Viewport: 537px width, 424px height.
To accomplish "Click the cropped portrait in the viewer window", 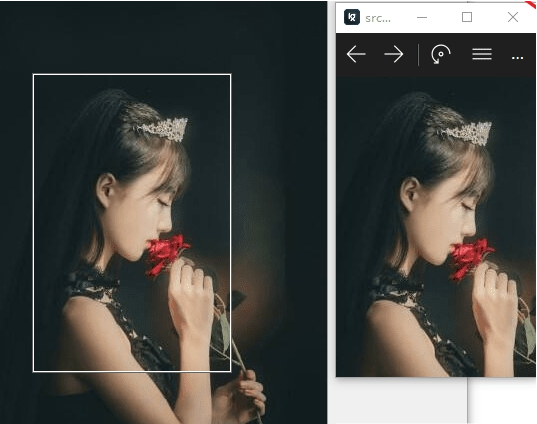I will [x=436, y=227].
